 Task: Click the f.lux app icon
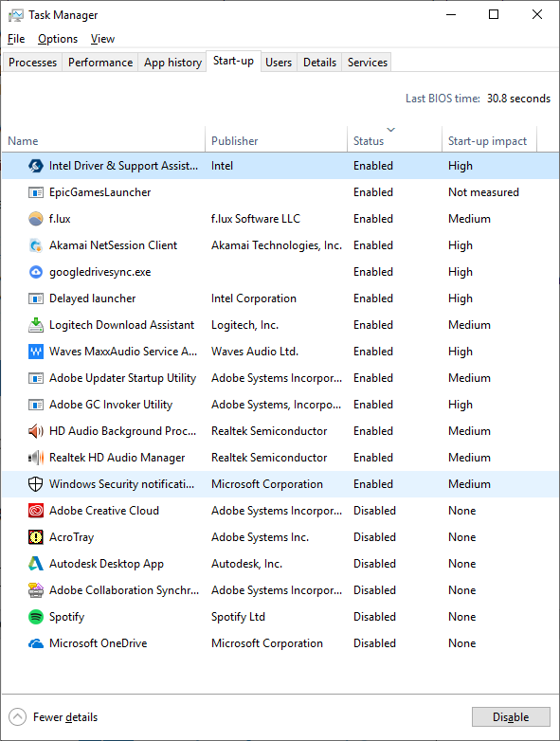click(36, 219)
